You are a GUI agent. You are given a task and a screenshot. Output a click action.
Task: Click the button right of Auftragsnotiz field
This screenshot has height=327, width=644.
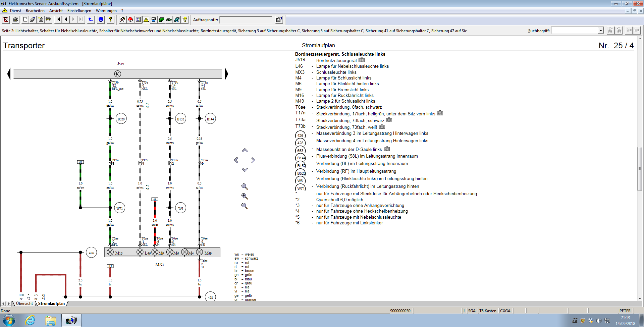[279, 20]
